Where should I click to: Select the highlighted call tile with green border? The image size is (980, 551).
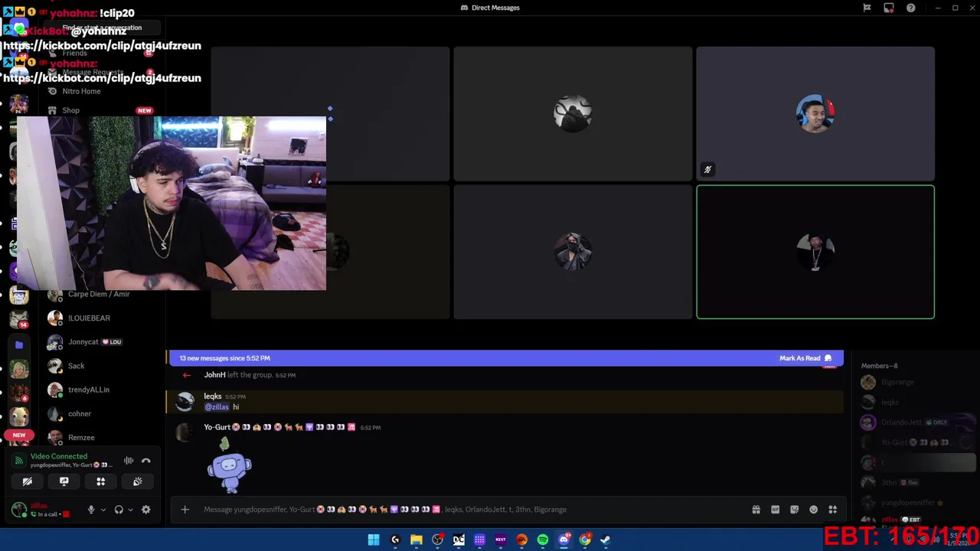point(815,252)
